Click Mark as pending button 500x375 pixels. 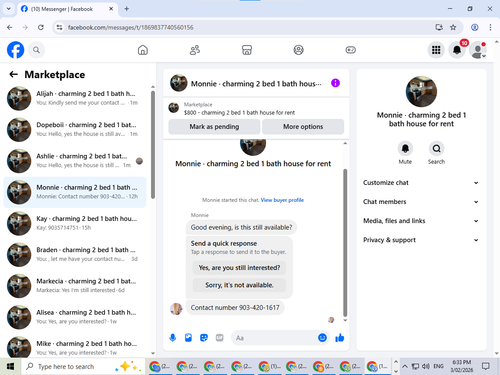214,127
